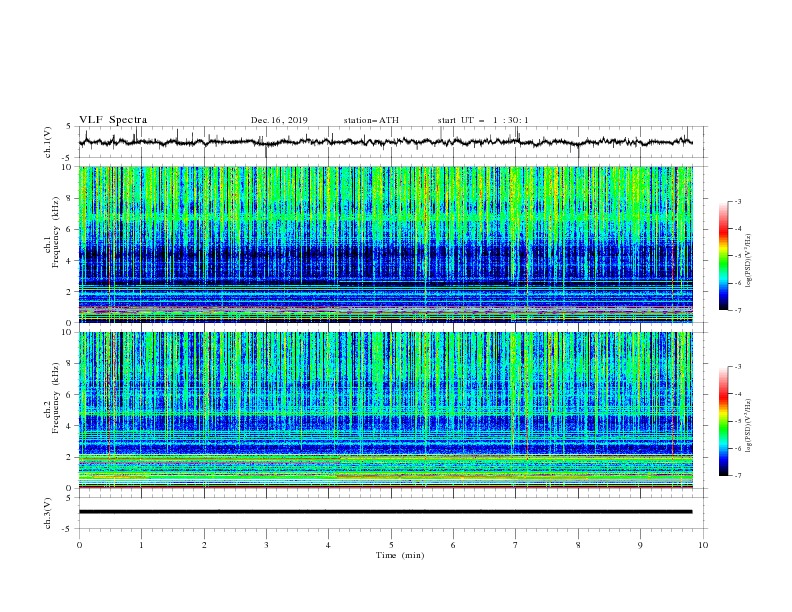Click the "VLF Spectra" title text

(113, 120)
